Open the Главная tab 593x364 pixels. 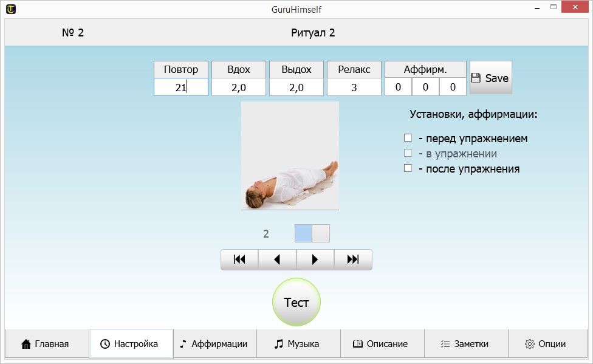(x=46, y=344)
